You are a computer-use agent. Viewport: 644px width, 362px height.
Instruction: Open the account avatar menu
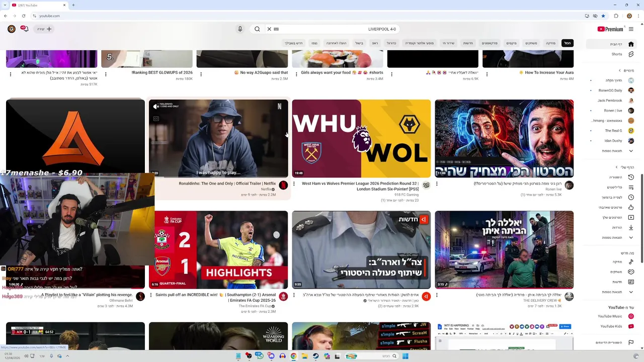point(11,29)
